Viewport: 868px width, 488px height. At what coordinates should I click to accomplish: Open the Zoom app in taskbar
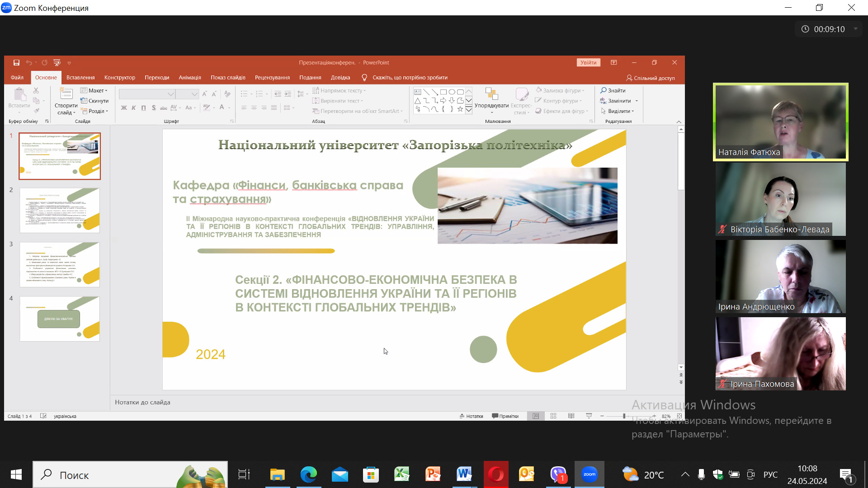[x=589, y=474]
